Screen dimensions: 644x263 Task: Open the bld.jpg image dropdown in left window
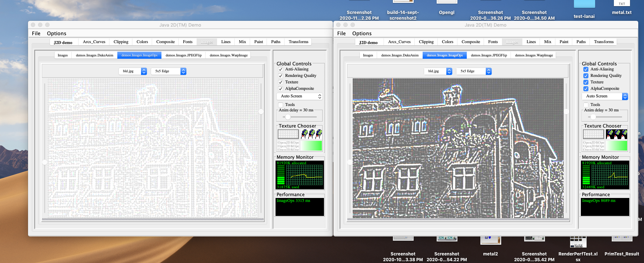pyautogui.click(x=132, y=71)
